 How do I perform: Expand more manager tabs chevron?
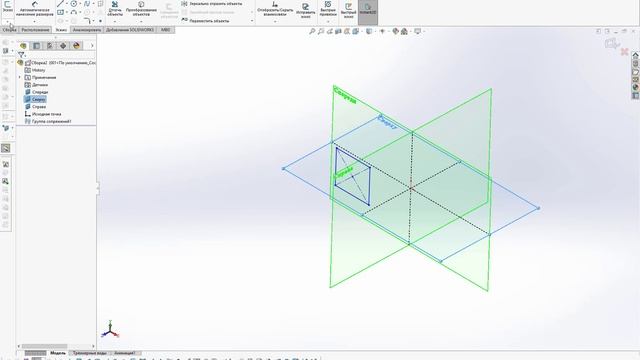coord(92,46)
